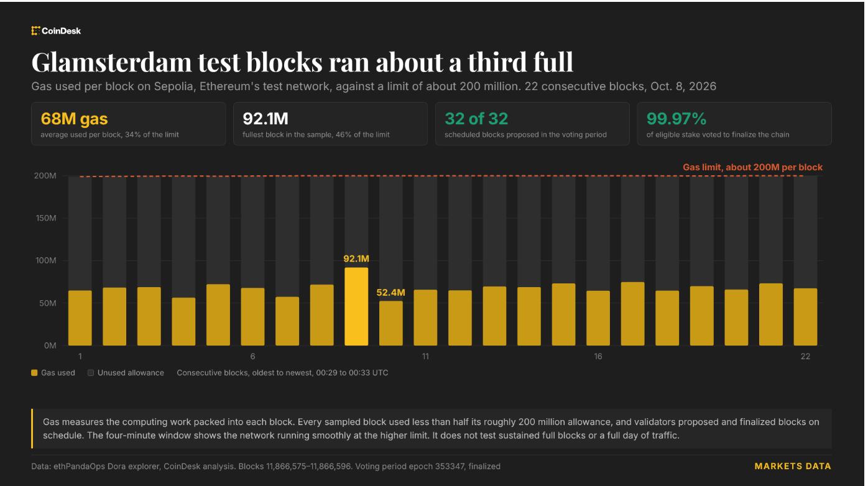Click the "100M" y-axis label

45,260
